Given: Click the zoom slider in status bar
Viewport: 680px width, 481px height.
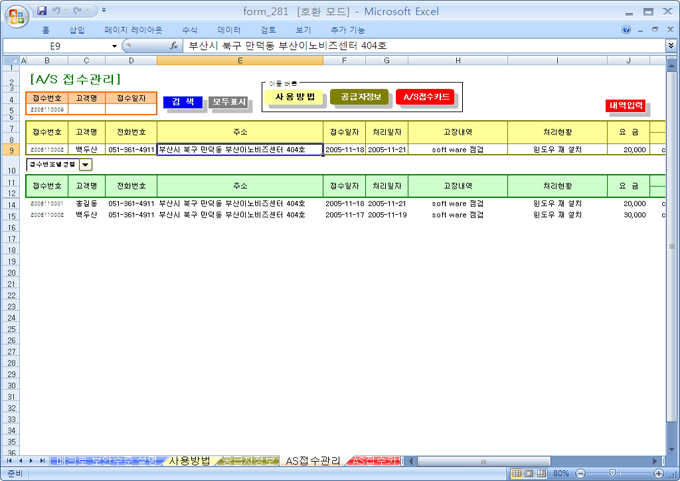Looking at the screenshot, I should pyautogui.click(x=614, y=473).
